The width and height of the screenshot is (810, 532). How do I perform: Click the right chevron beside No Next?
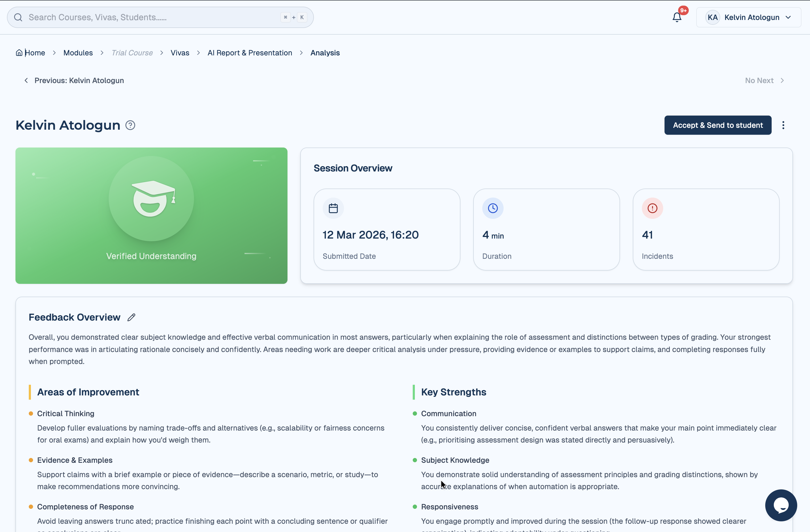tap(783, 81)
